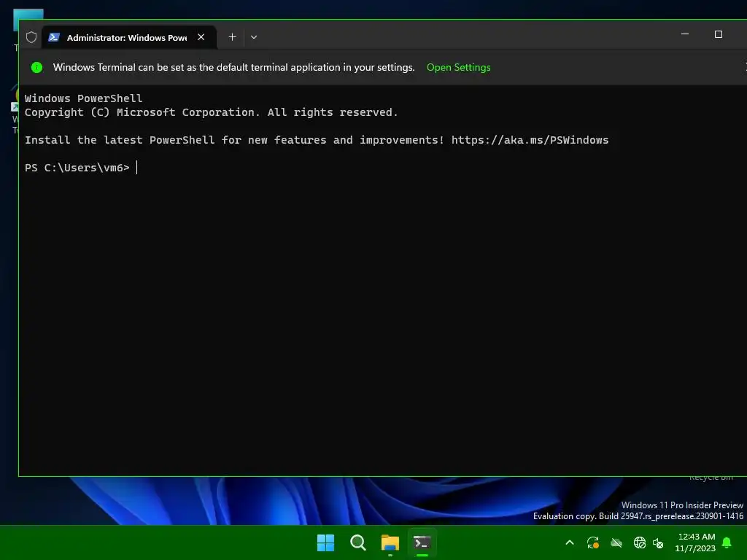This screenshot has height=560, width=747.
Task: Click the 'Windows PowerShell' header text line
Action: point(83,98)
